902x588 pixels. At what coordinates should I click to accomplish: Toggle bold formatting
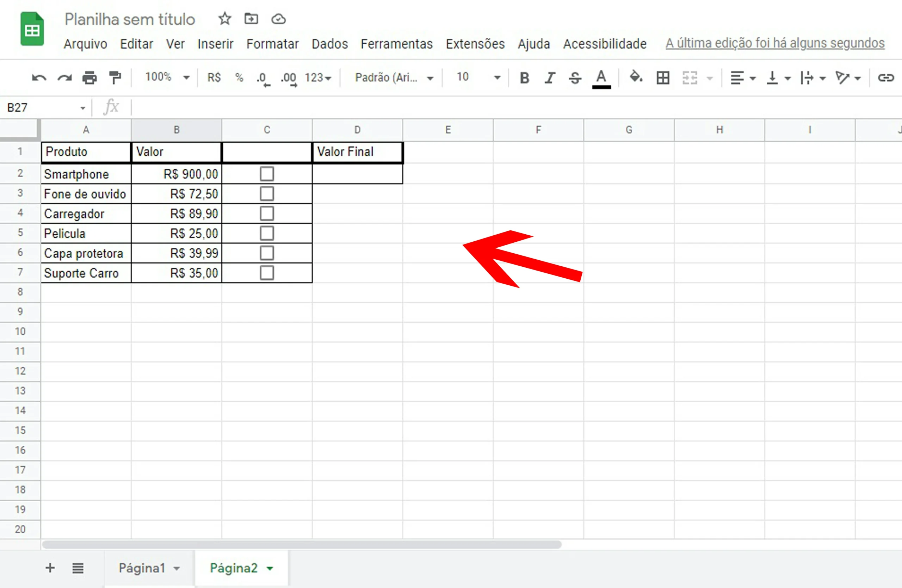click(525, 78)
